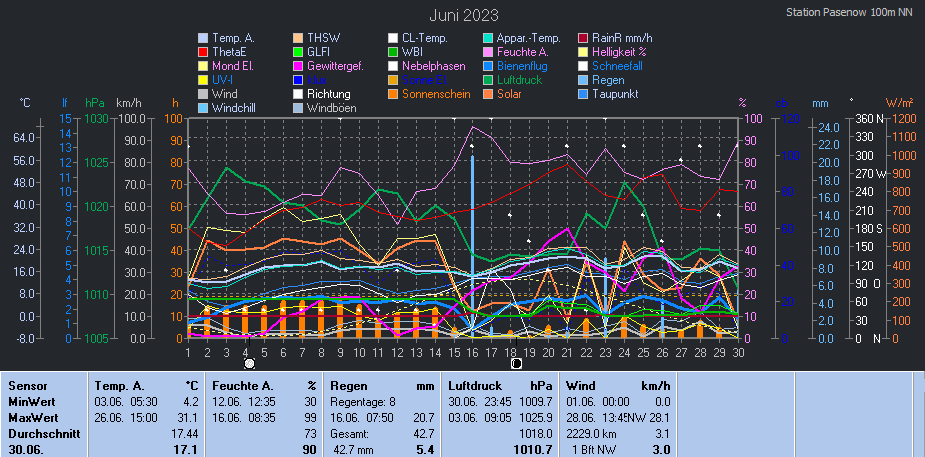Viewport: 925px width, 457px height.
Task: Click day 23 on the x-axis
Action: (x=605, y=352)
